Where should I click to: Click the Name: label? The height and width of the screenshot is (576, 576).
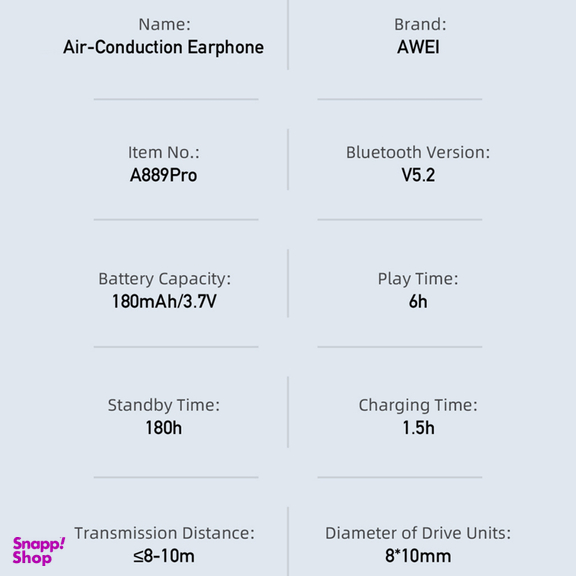pyautogui.click(x=165, y=25)
